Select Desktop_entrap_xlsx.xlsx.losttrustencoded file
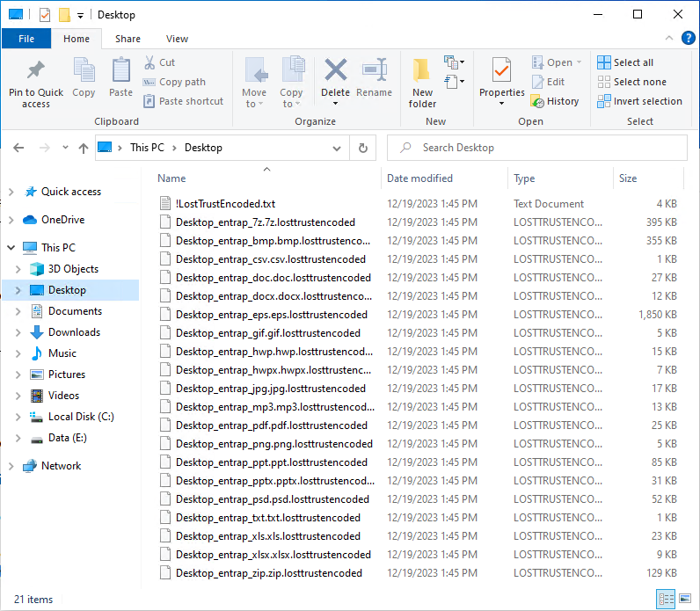 point(419,555)
